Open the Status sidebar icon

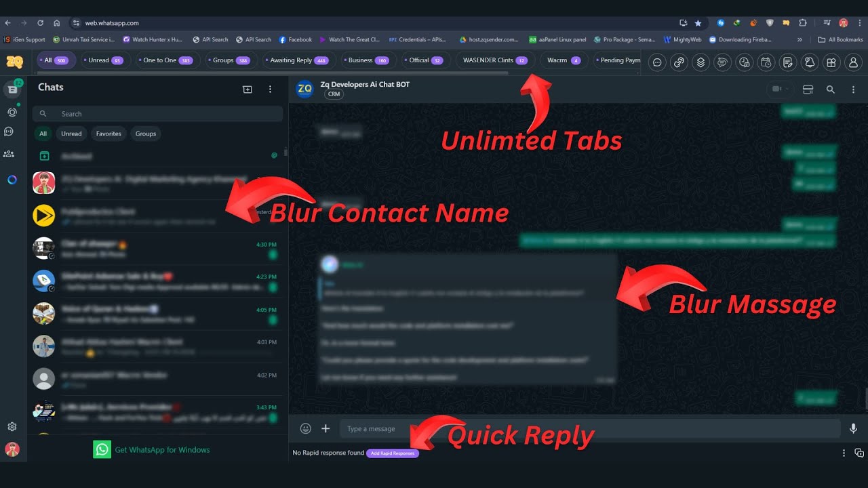tap(12, 112)
